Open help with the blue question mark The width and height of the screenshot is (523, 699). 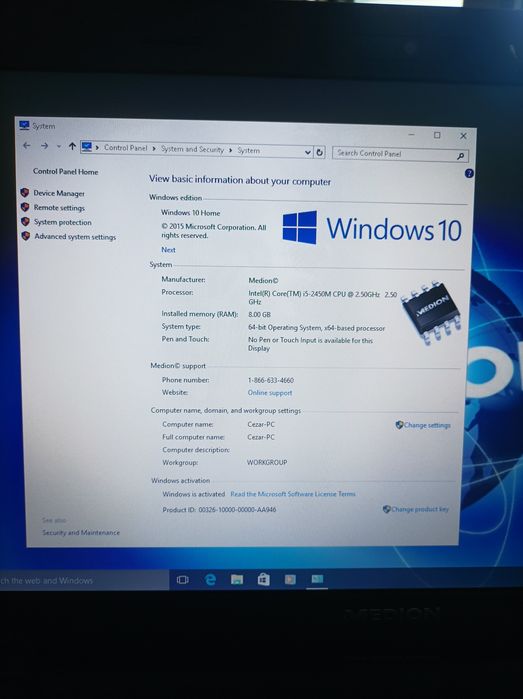click(469, 173)
